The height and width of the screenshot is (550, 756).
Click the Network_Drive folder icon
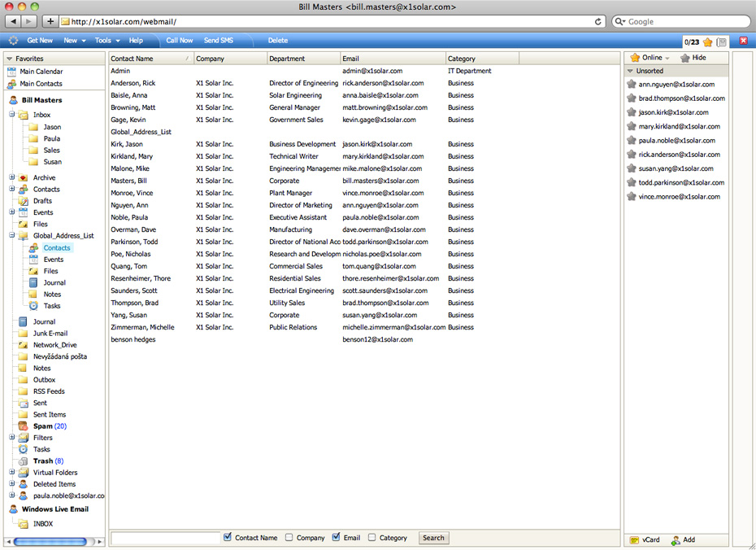coord(24,345)
